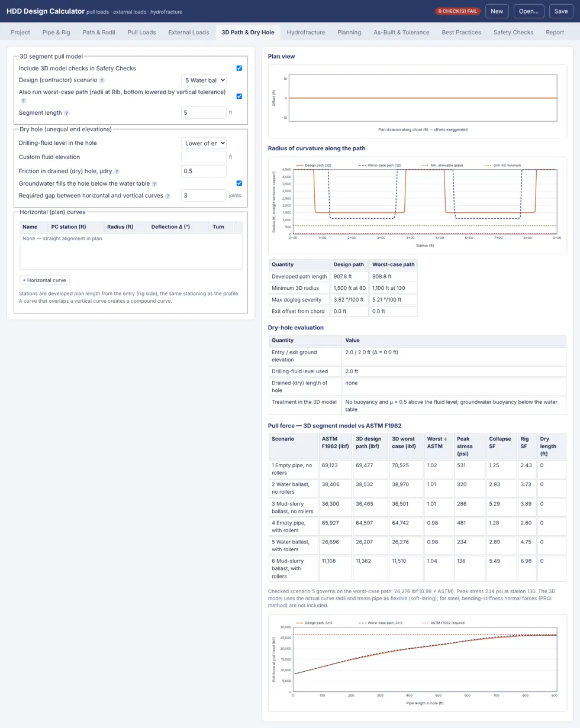Click the Segment length input field
This screenshot has height=728, width=580.
[204, 112]
